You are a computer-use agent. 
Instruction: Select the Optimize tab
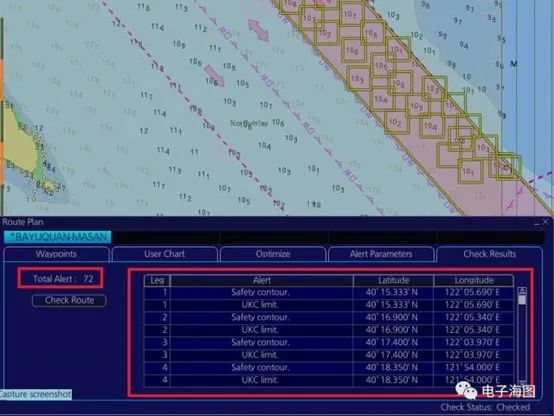click(273, 254)
